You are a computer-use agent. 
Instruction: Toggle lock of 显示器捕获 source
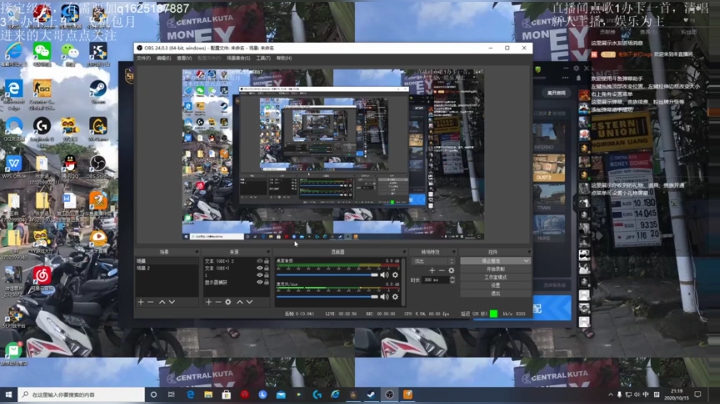pyautogui.click(x=266, y=282)
